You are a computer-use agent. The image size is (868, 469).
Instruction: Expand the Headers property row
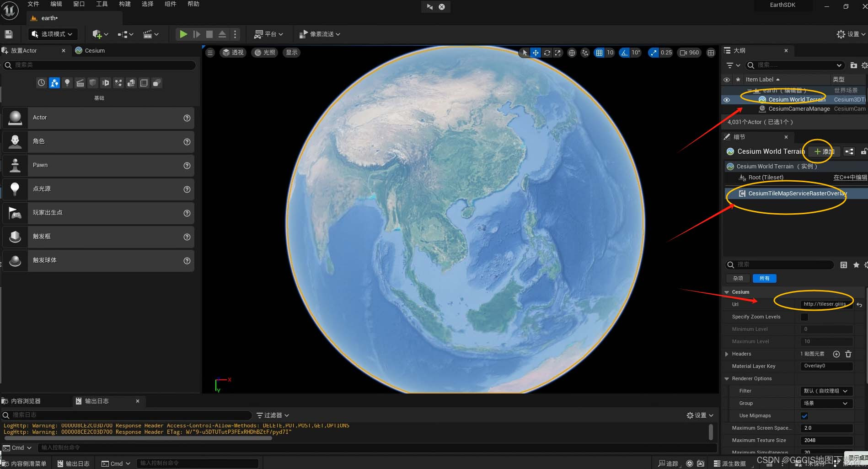727,354
